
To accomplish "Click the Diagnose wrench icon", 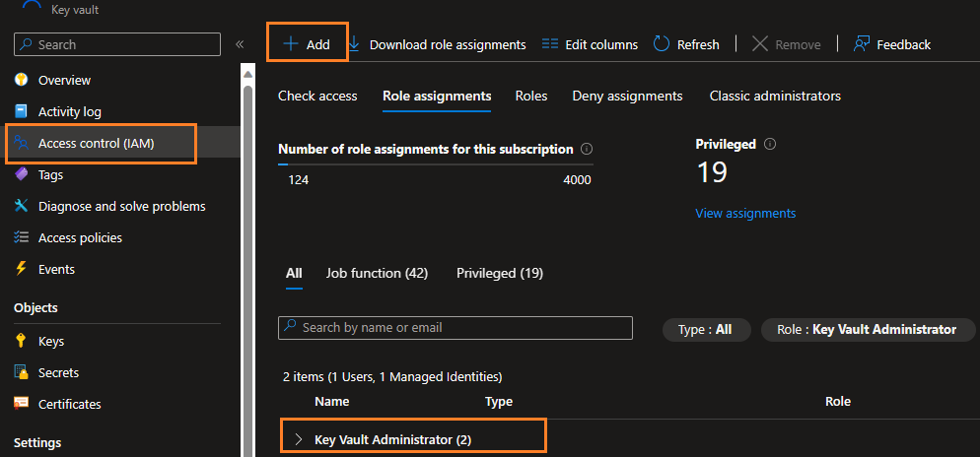I will tap(22, 206).
